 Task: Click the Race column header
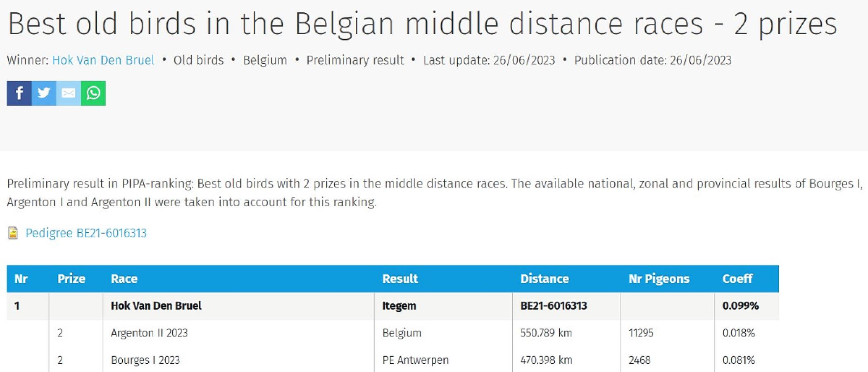pos(124,279)
